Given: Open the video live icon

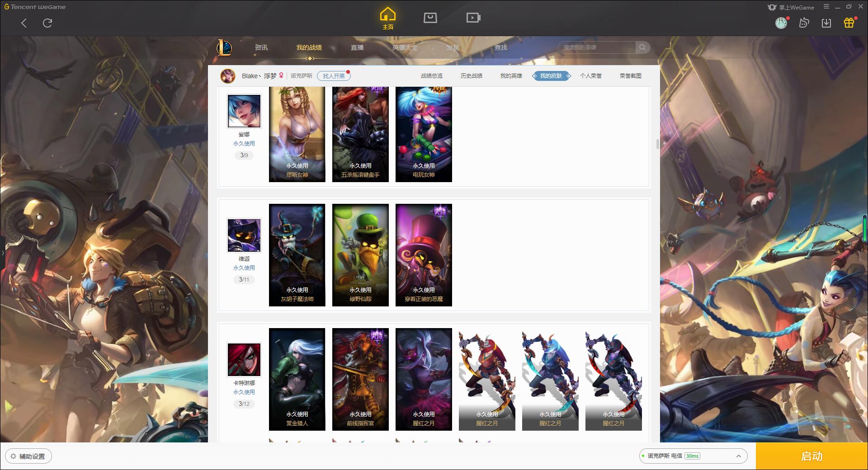Looking at the screenshot, I should click(x=473, y=18).
